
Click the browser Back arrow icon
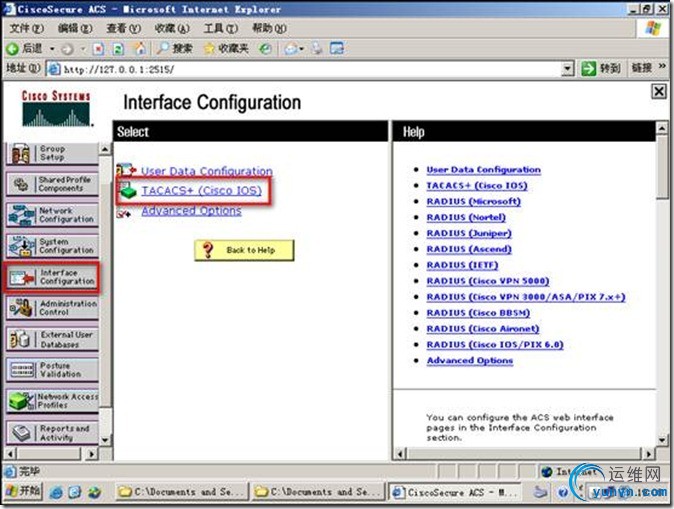click(x=12, y=49)
